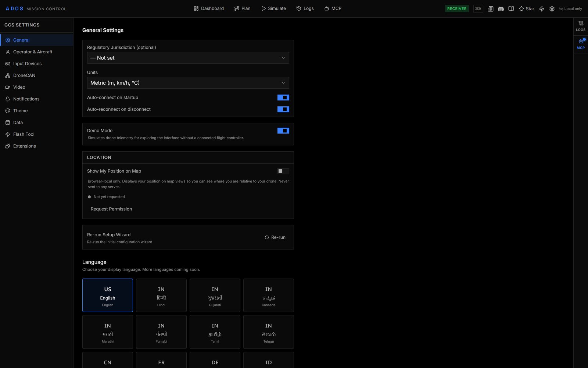Open the Logs tab in top navigation
This screenshot has height=368, width=588.
tap(305, 8)
